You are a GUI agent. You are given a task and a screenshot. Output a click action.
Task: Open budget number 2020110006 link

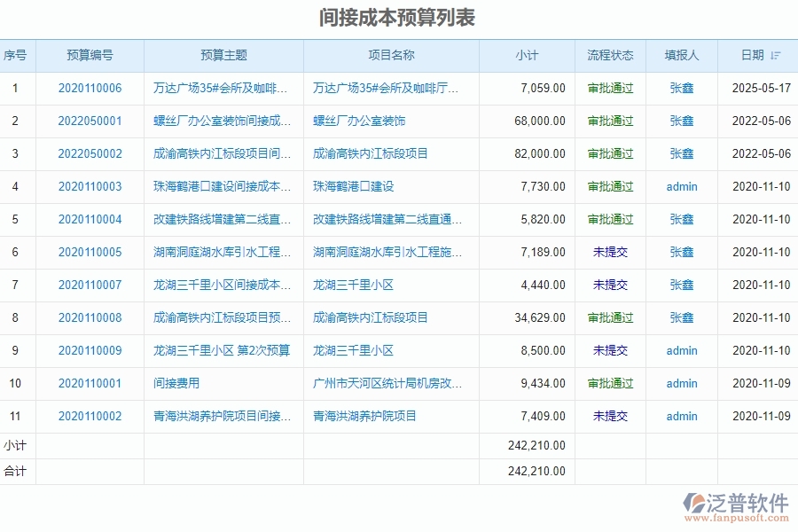pos(91,88)
